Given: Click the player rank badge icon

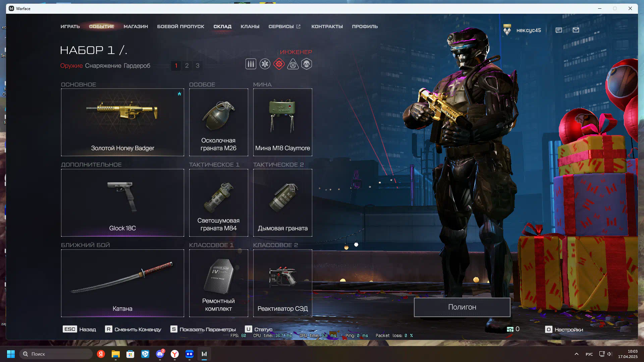Looking at the screenshot, I should pyautogui.click(x=507, y=30).
